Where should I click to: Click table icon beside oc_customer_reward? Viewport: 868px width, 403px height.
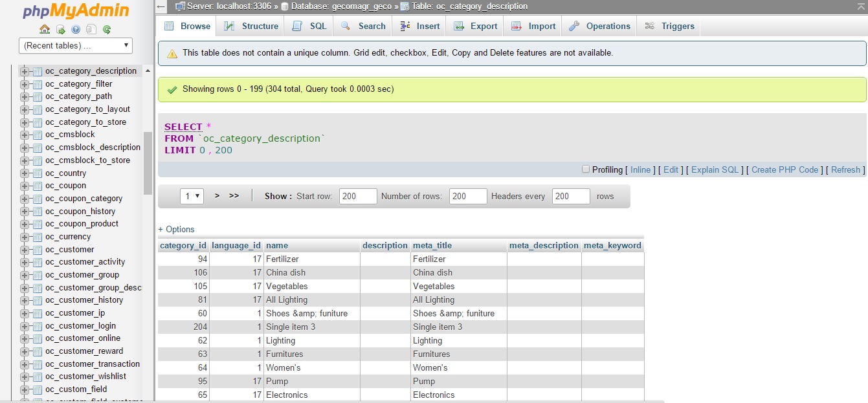pyautogui.click(x=38, y=351)
